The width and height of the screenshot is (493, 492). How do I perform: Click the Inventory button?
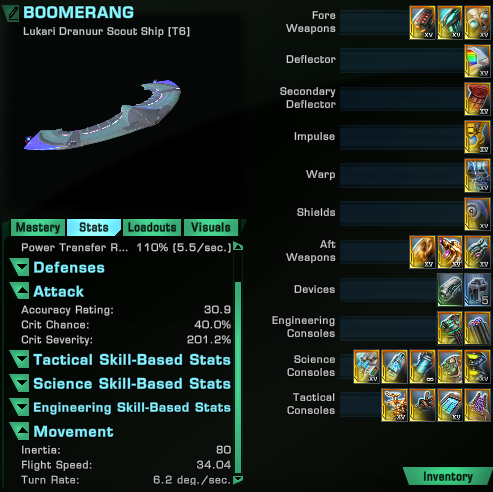pyautogui.click(x=448, y=477)
